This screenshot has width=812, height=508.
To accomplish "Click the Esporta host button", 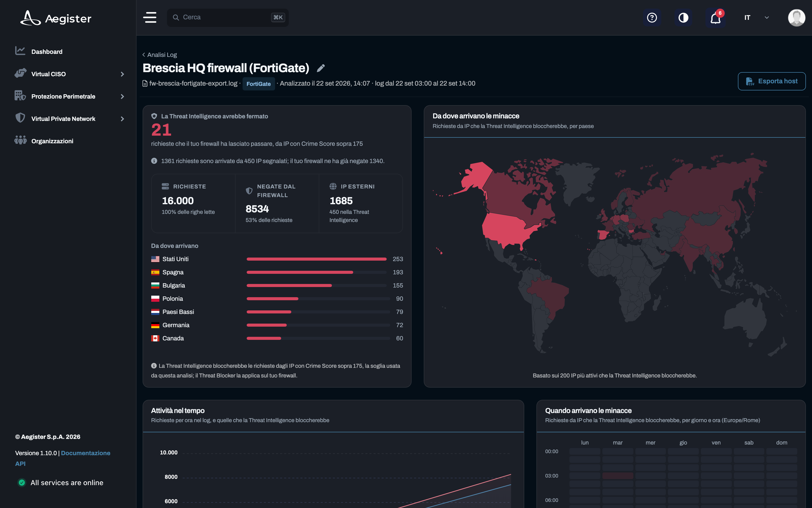I will pyautogui.click(x=771, y=81).
